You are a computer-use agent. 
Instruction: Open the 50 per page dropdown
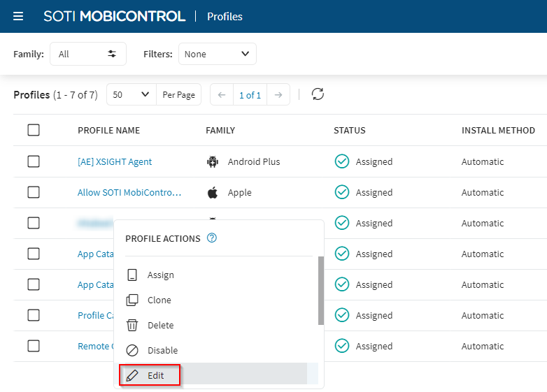click(132, 94)
